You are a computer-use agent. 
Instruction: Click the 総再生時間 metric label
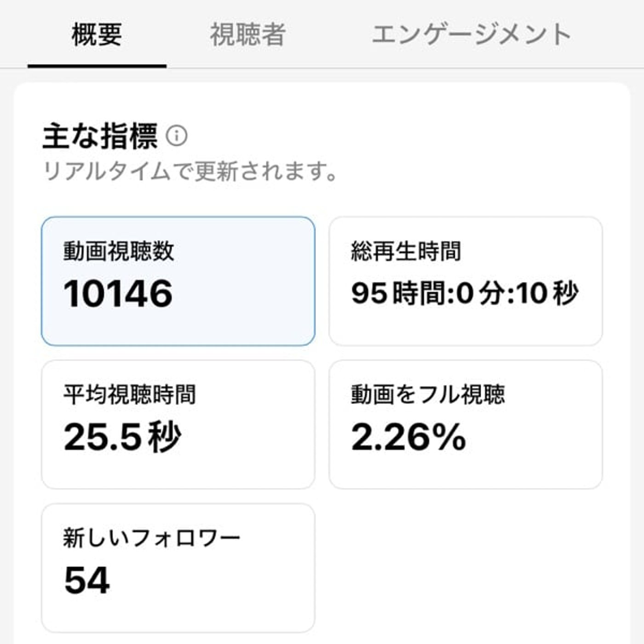pos(406,252)
